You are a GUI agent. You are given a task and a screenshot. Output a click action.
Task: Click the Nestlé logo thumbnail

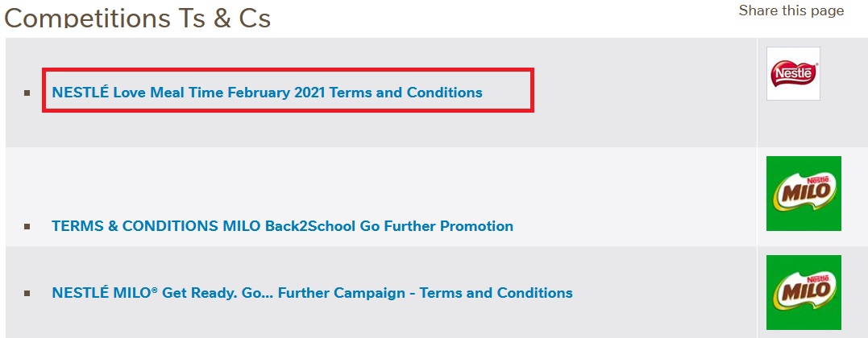(x=793, y=73)
